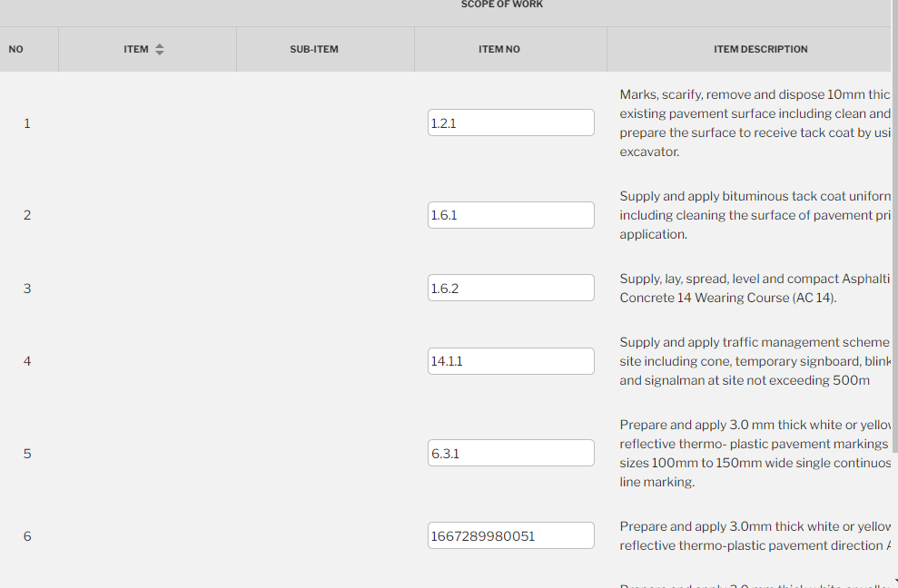Select row number 4 cell
This screenshot has width=898, height=588.
click(x=27, y=361)
